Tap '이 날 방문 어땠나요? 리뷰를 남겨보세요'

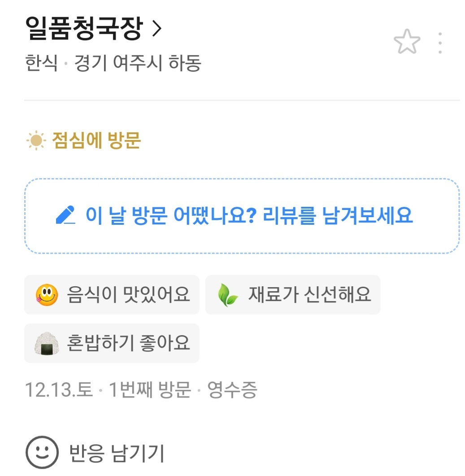249,216
